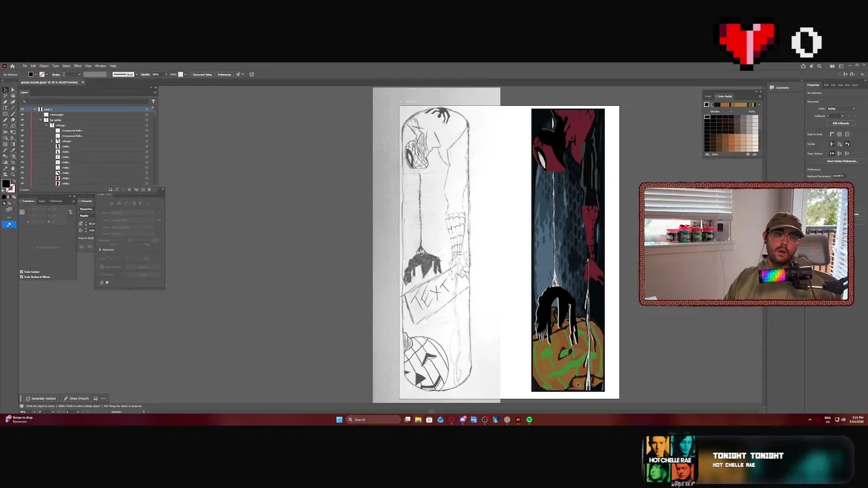The height and width of the screenshot is (488, 868).
Task: Open the Object menu
Action: [44, 66]
